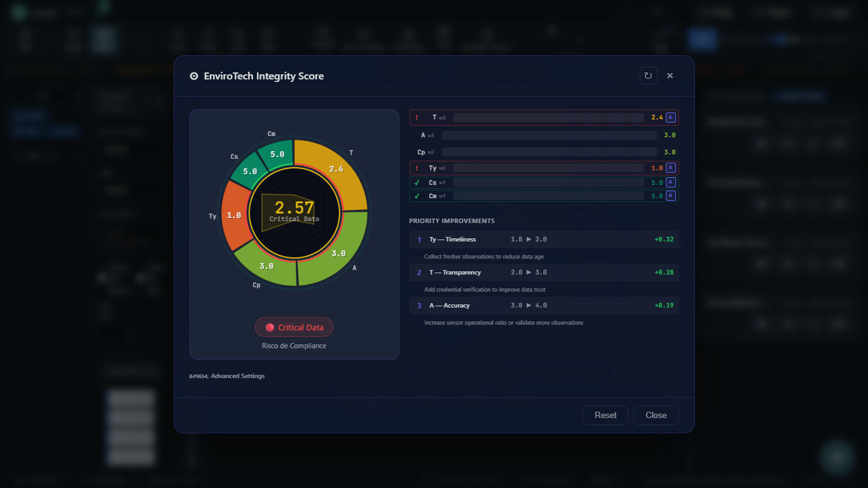Click the Ty — Timeliness improvement row
The width and height of the screenshot is (868, 488).
click(x=544, y=240)
